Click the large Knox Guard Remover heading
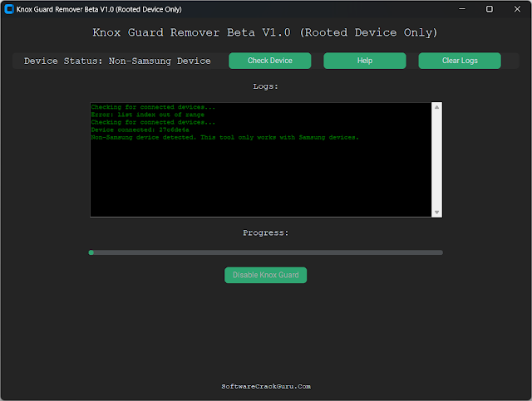 click(x=265, y=32)
